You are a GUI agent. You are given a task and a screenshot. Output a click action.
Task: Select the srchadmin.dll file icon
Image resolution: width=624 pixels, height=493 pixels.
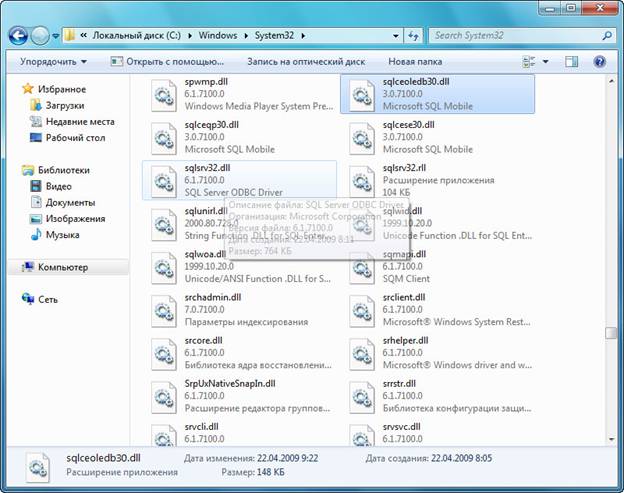[x=164, y=311]
